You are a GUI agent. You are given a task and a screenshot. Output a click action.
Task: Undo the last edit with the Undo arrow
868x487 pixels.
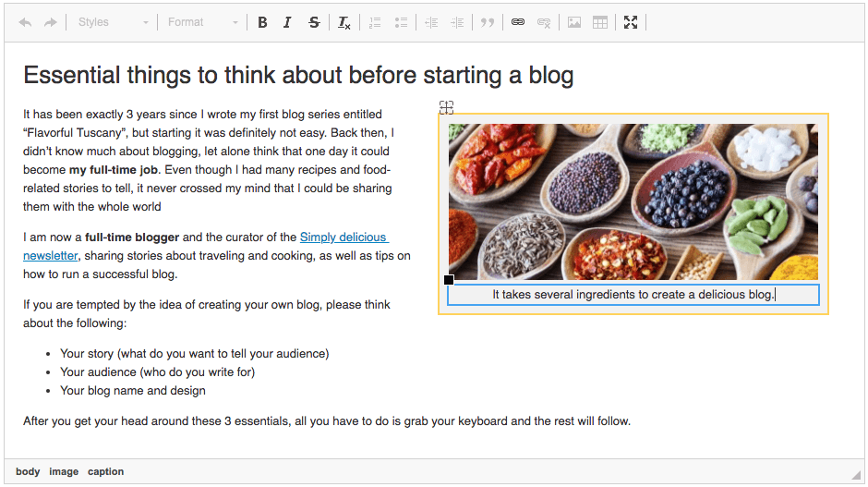[x=25, y=22]
